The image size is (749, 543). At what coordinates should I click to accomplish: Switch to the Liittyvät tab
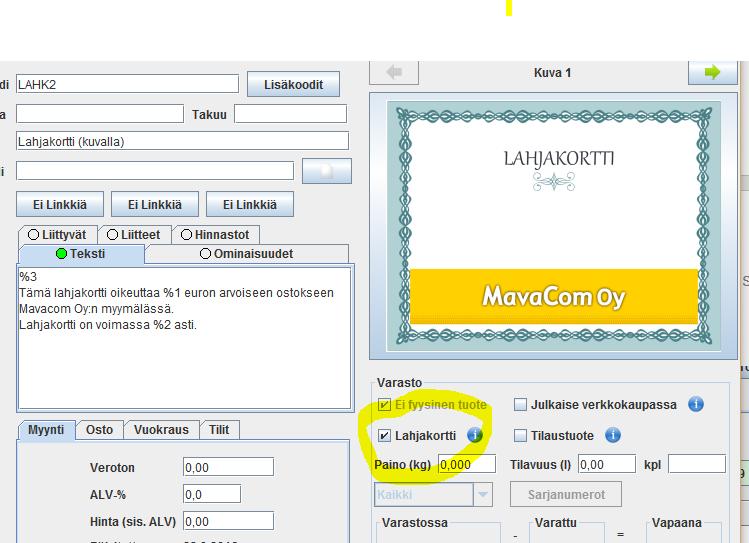click(58, 235)
